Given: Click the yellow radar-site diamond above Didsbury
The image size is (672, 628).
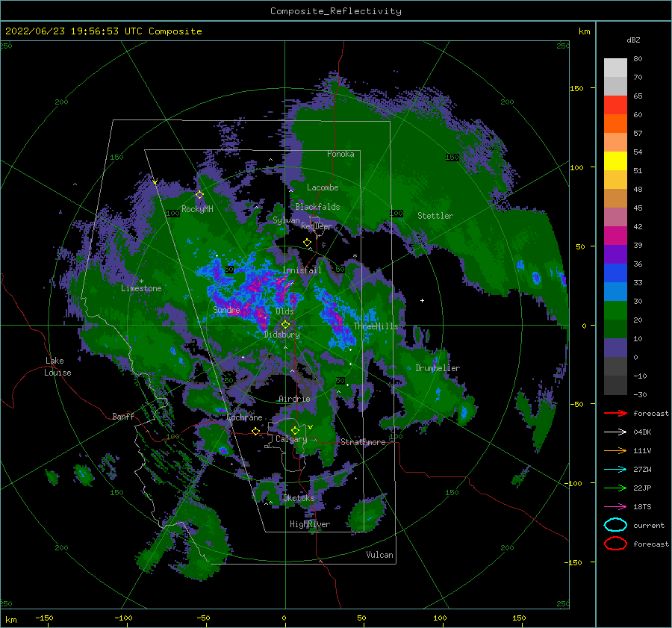Looking at the screenshot, I should 285,325.
